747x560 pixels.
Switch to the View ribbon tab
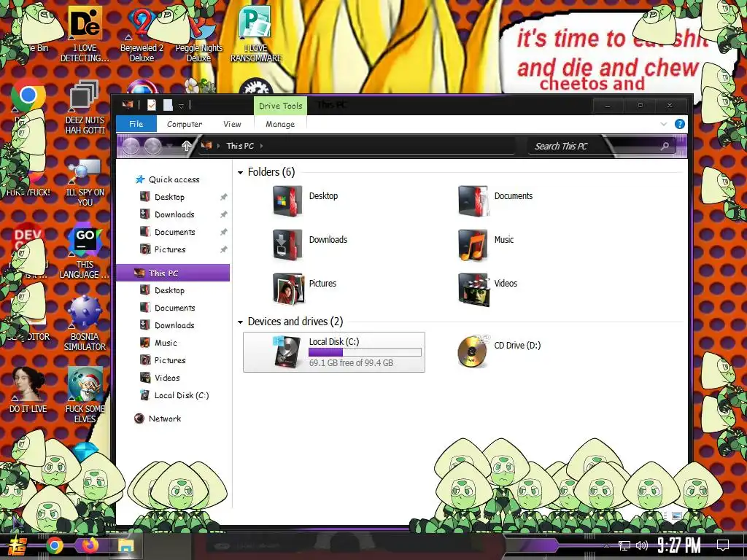tap(232, 124)
